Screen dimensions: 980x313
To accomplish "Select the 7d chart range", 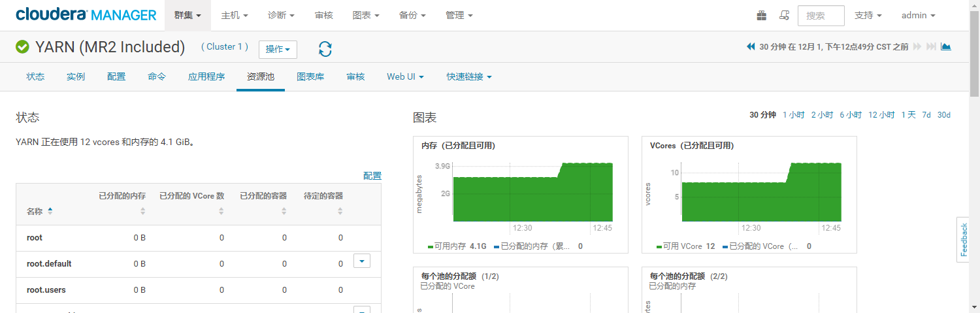I will click(926, 115).
